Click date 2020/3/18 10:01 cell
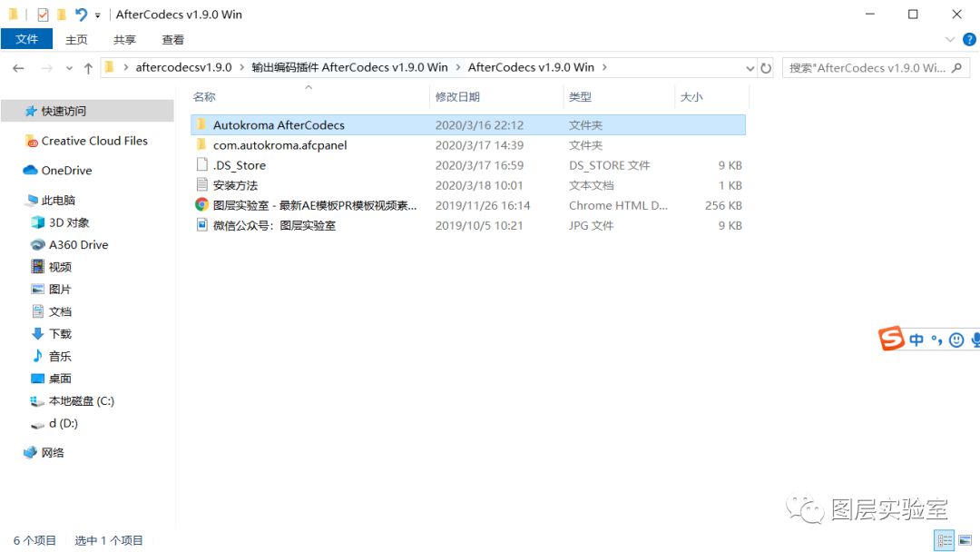980x552 pixels. [x=479, y=185]
